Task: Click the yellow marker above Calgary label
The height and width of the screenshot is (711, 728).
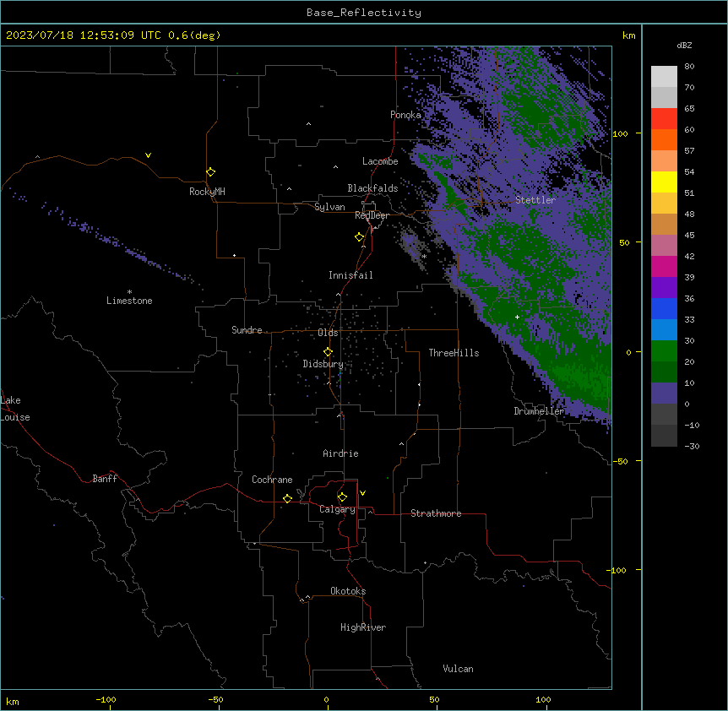Action: click(342, 497)
